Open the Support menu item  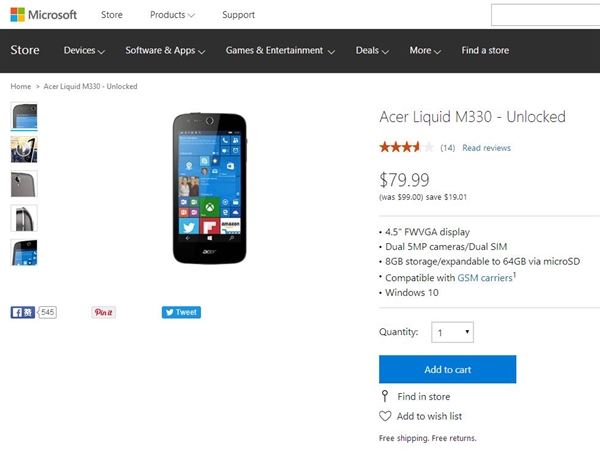point(238,15)
